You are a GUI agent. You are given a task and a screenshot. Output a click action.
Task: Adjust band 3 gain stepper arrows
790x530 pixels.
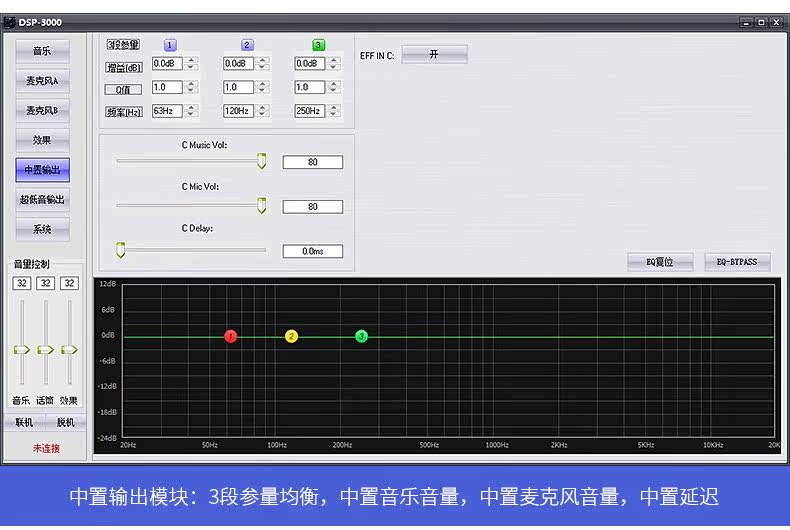click(x=333, y=63)
